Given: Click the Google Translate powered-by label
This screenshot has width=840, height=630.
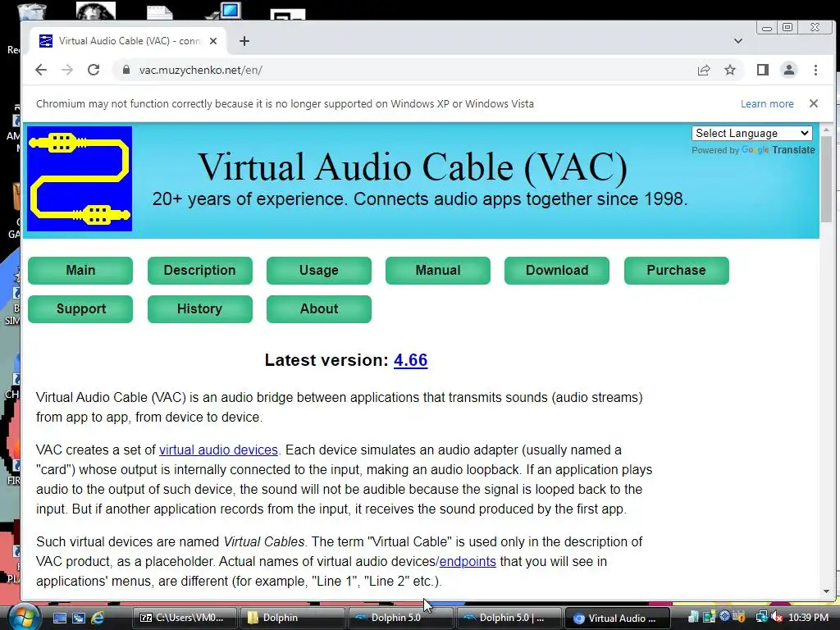Looking at the screenshot, I should pos(753,150).
